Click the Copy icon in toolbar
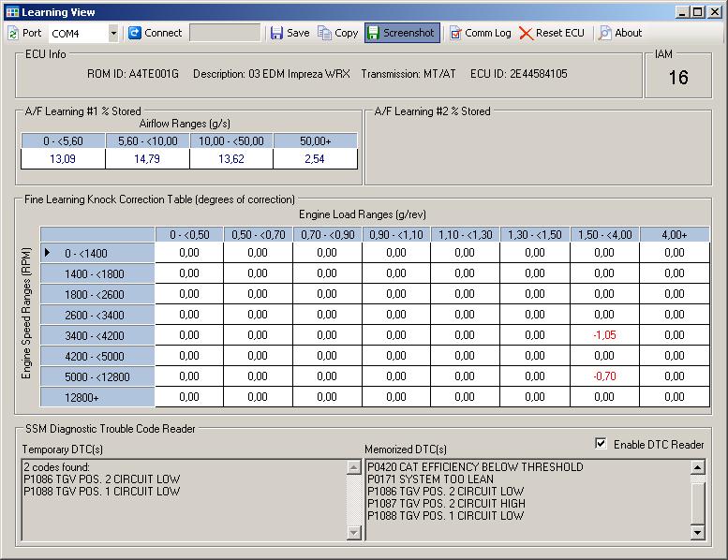 click(x=325, y=33)
